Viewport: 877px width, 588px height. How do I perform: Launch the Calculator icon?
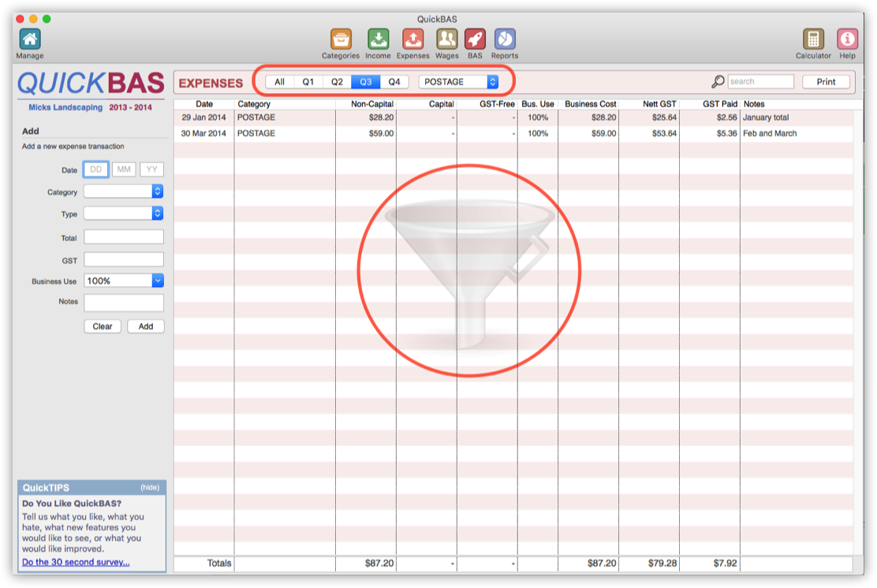click(x=813, y=37)
